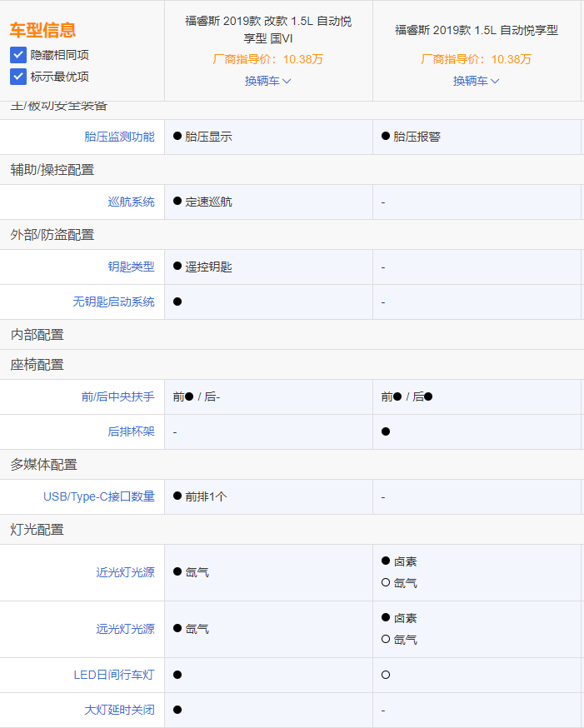Viewport: 584px width, 728px height.
Task: Click the 钥匙类型 row label
Action: 131,267
